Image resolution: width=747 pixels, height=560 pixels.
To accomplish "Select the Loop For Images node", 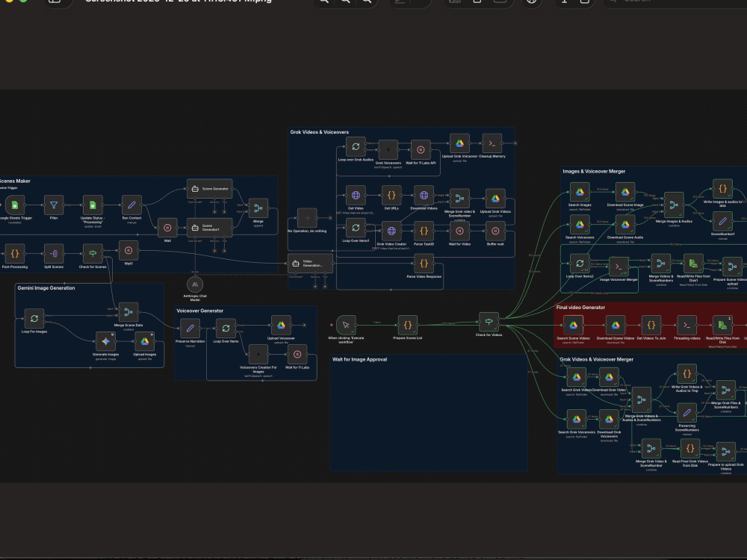I will (x=34, y=319).
